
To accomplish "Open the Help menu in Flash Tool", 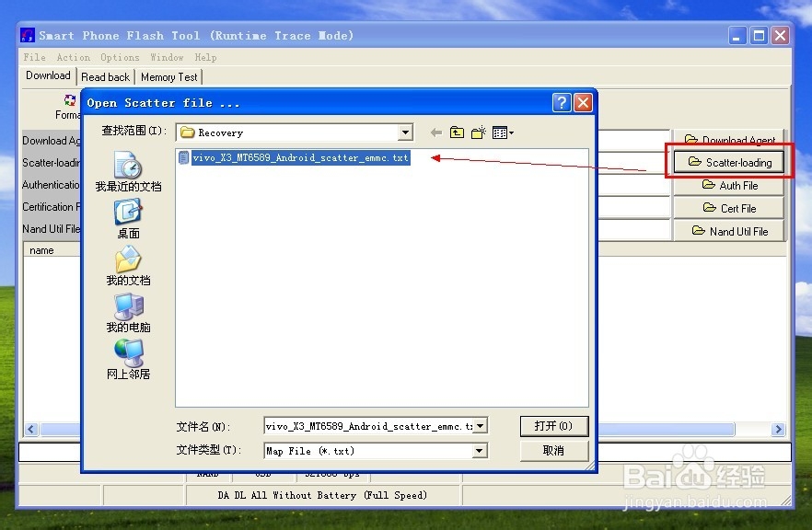I will [205, 57].
